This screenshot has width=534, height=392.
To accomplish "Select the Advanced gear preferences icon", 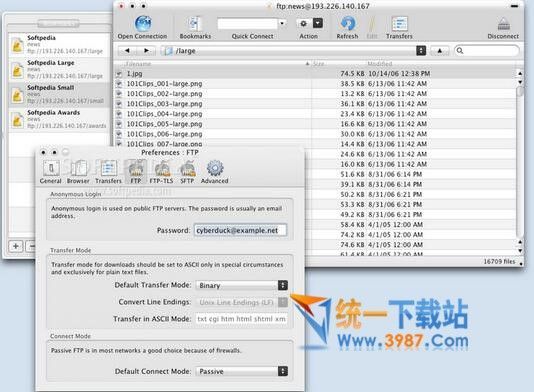I will pos(215,168).
